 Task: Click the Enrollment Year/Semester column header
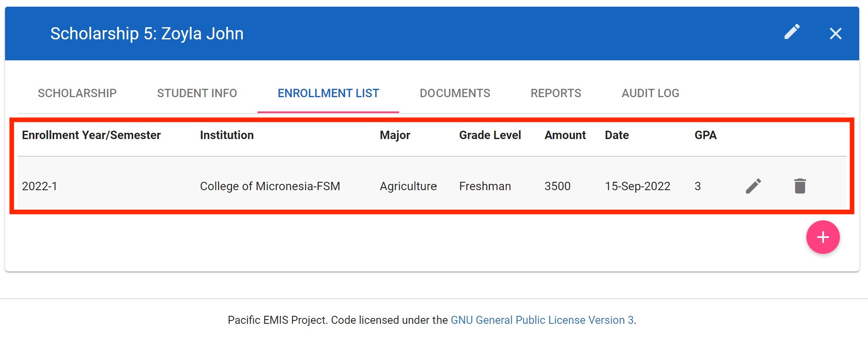pos(91,135)
